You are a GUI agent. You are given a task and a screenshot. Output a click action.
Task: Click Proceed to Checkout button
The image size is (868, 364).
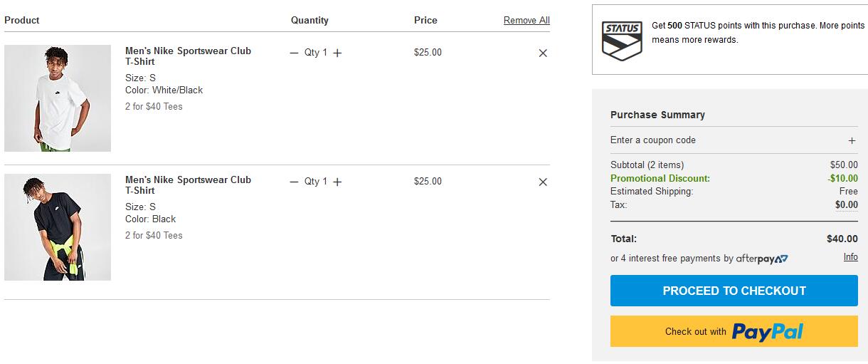734,291
